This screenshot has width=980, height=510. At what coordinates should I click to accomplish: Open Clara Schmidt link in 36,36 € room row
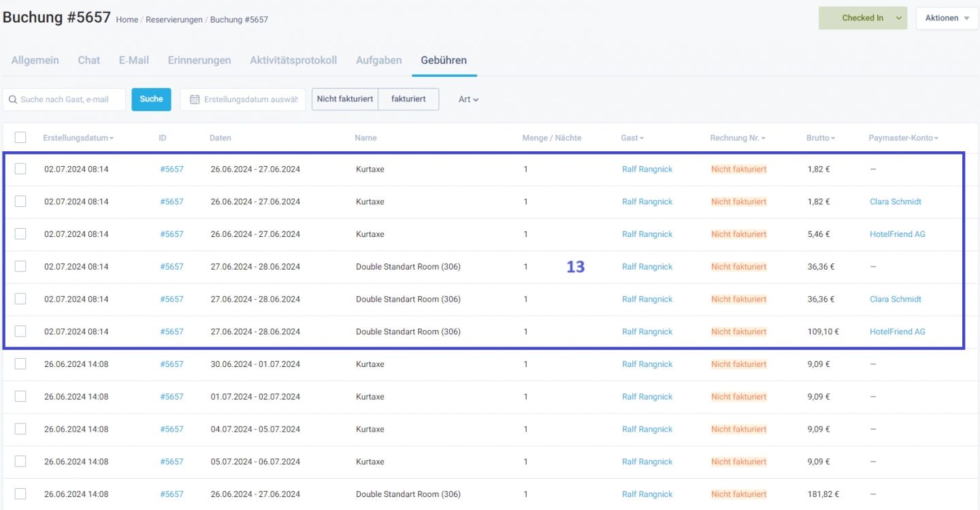point(896,299)
